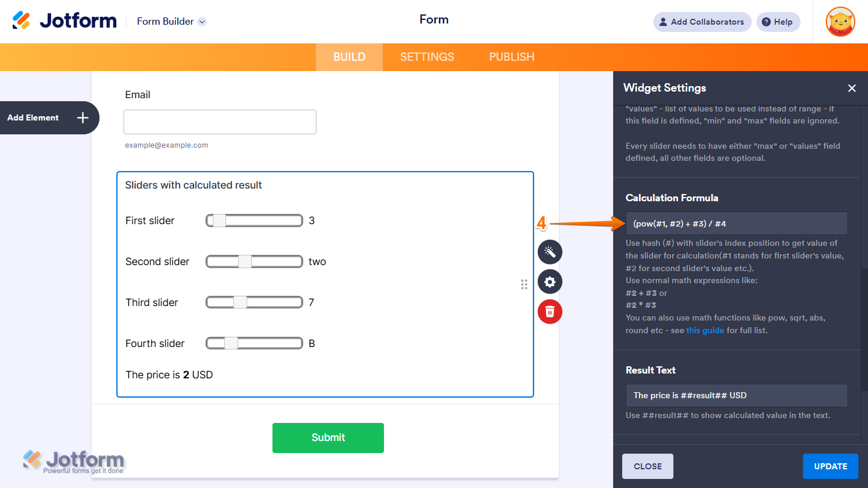
Task: Open Help from the header
Action: click(x=778, y=22)
